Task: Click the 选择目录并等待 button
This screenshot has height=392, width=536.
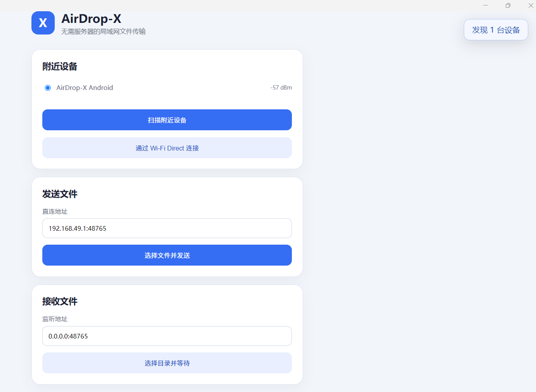Action: point(167,363)
